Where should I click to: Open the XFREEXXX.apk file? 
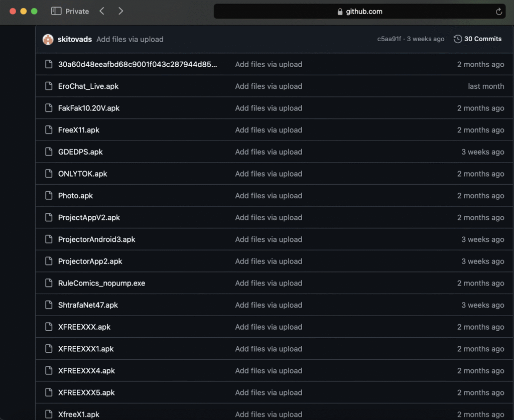pyautogui.click(x=84, y=327)
